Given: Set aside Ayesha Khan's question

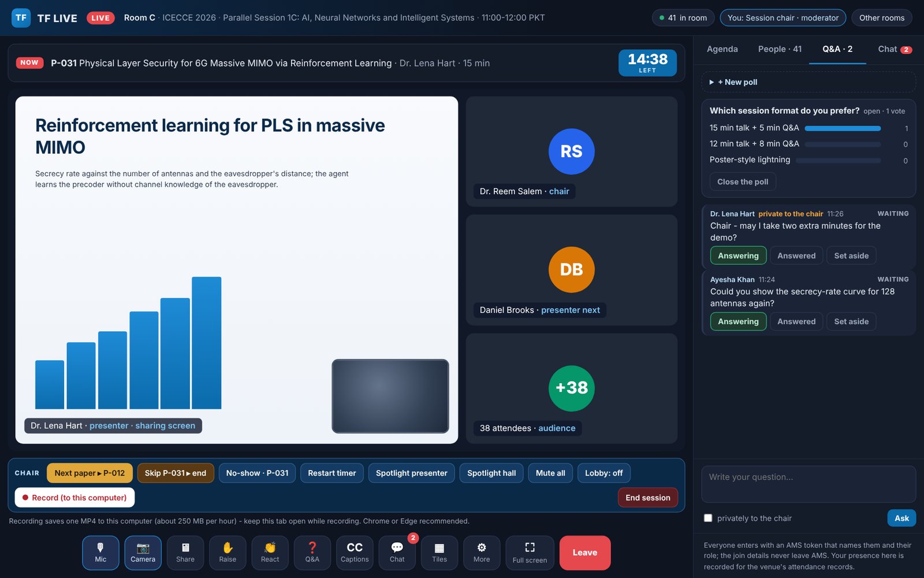Looking at the screenshot, I should (851, 321).
